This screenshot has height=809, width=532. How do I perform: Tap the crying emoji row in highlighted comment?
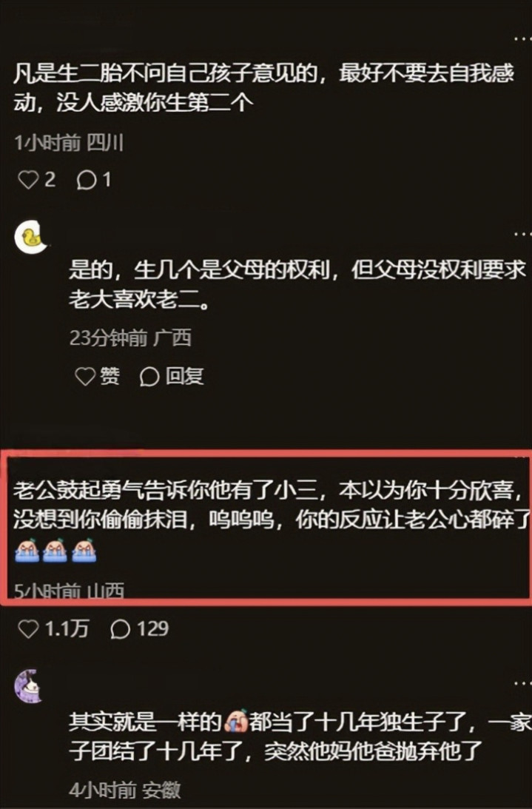(x=55, y=551)
